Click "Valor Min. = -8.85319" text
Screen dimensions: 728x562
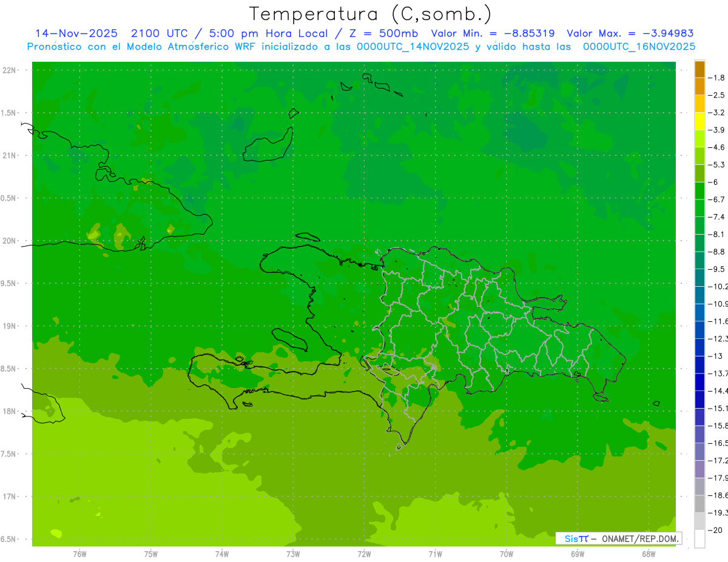(493, 33)
